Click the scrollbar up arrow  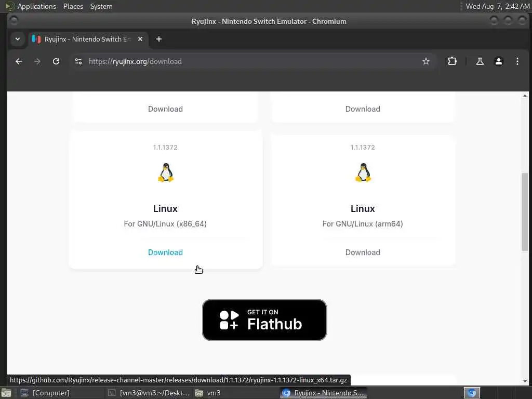pos(525,96)
